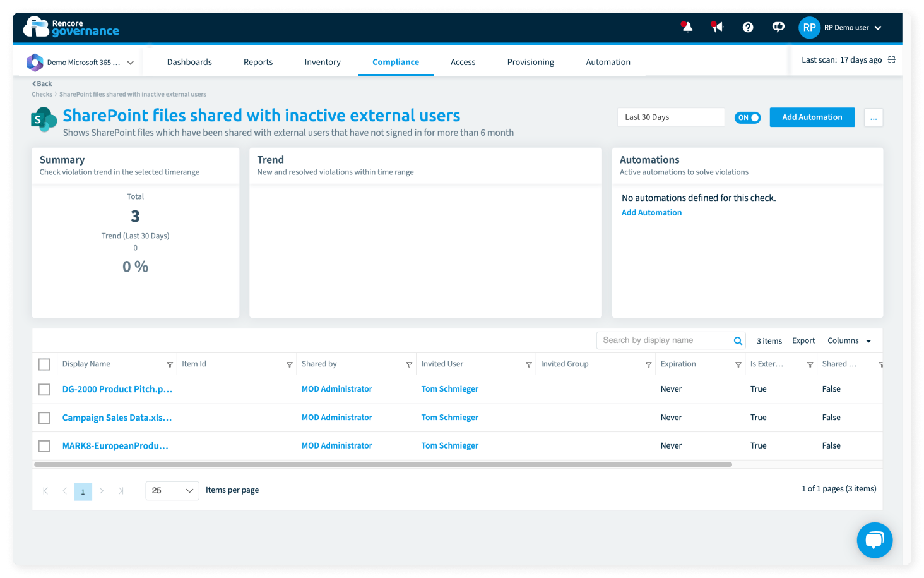Click the blue Add Automation button
924x578 pixels.
click(812, 117)
